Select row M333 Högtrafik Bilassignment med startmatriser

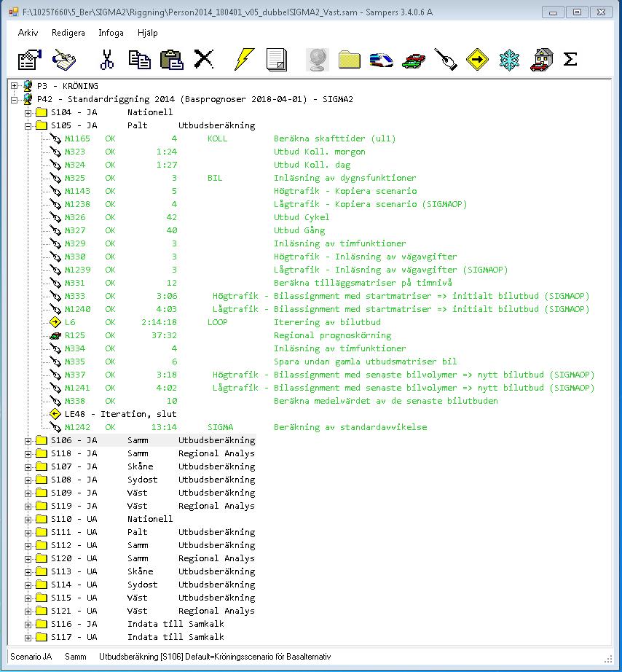pos(327,296)
